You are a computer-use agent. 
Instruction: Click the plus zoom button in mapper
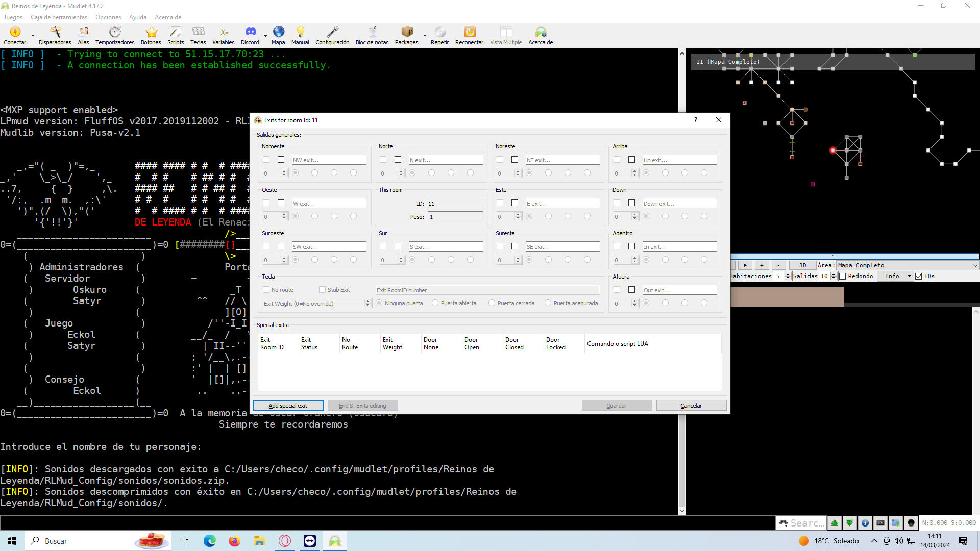[x=762, y=265]
